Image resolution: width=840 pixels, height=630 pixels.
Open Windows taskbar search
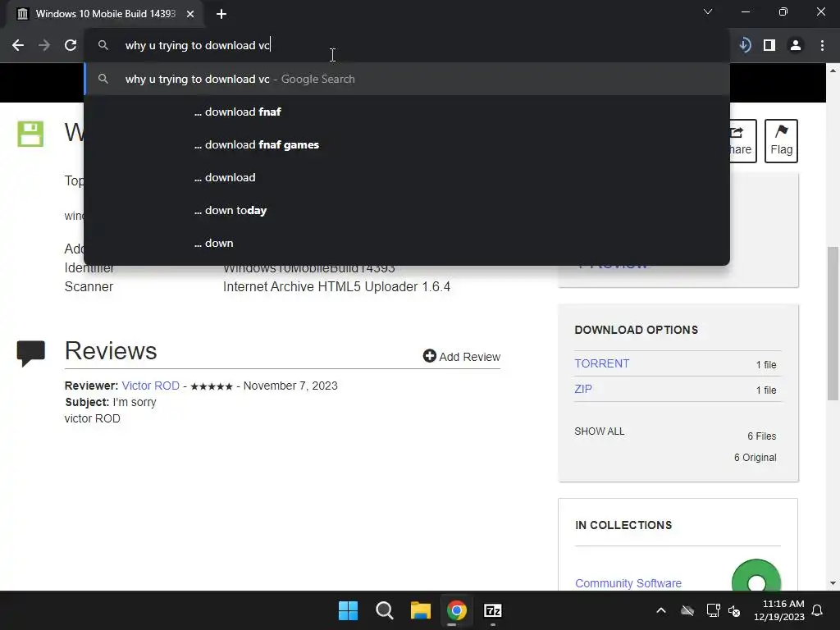[384, 610]
